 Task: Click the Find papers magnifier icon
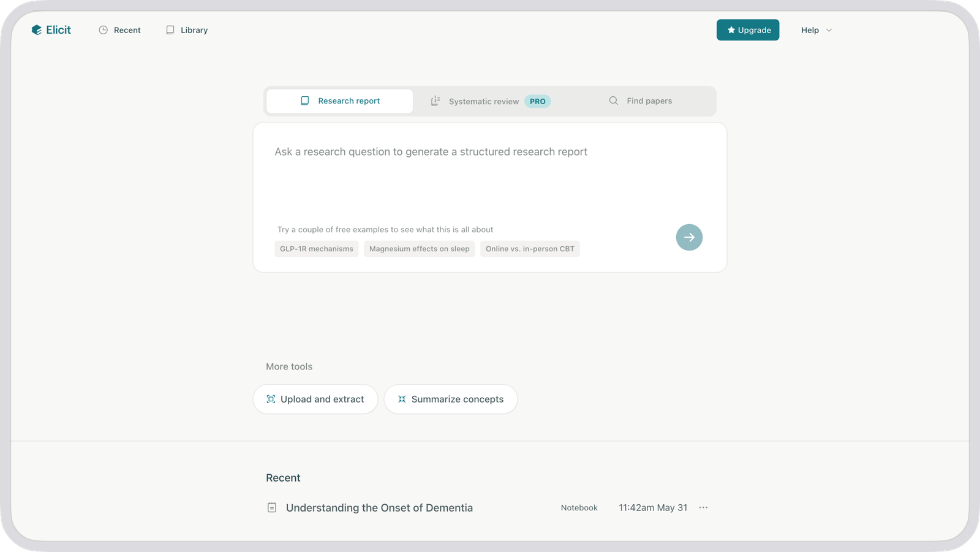pyautogui.click(x=613, y=101)
